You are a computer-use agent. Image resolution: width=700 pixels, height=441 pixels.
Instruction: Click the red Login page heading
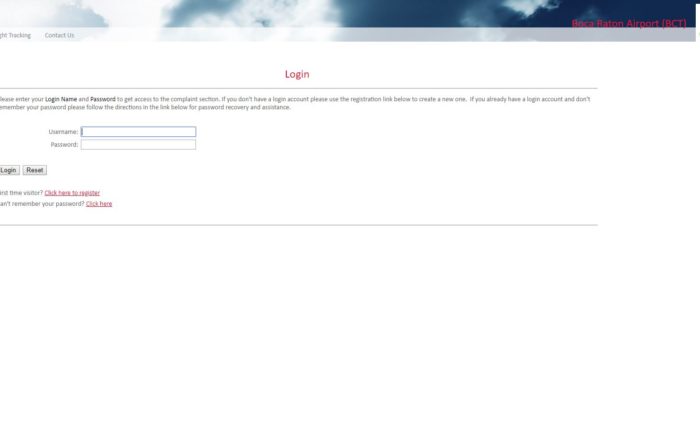coord(297,74)
